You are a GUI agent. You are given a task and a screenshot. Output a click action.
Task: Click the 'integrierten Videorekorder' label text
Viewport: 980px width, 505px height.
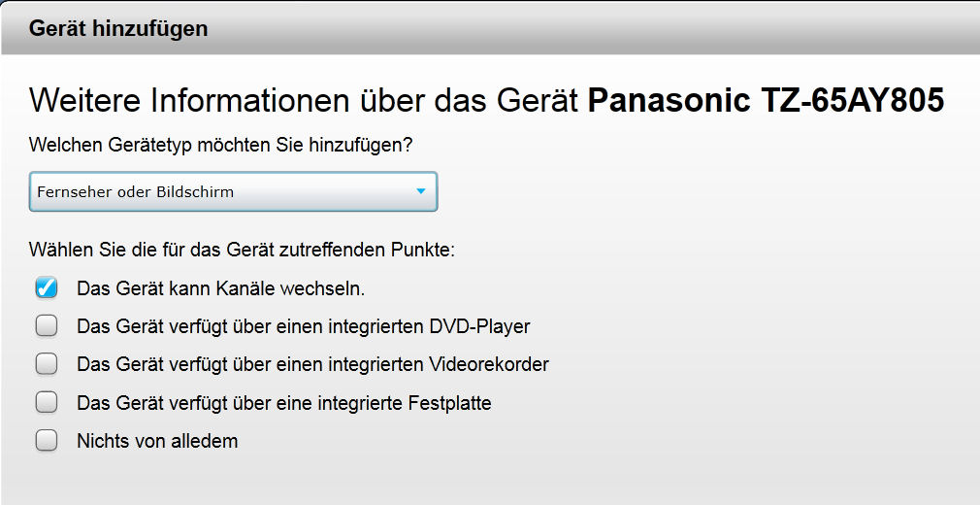coord(312,364)
